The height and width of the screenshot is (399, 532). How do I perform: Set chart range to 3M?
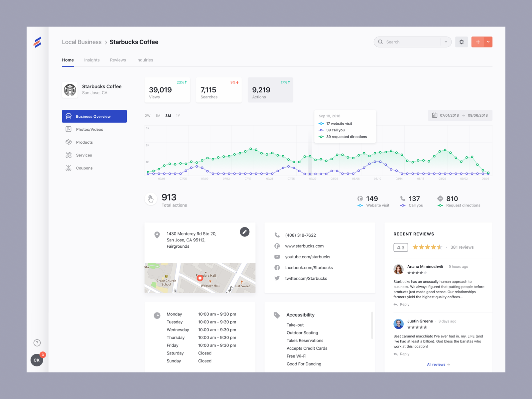[168, 116]
